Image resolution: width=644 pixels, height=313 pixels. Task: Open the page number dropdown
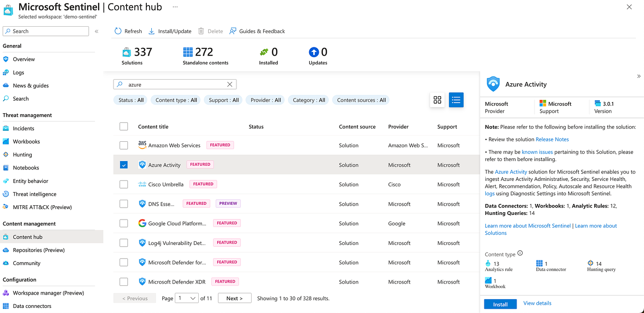point(187,298)
